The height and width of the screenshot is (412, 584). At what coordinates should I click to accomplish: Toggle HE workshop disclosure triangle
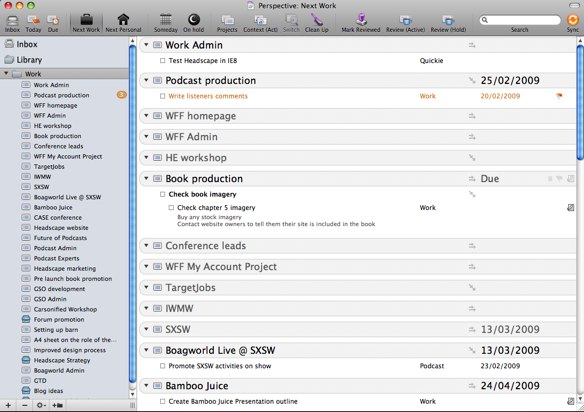click(146, 158)
